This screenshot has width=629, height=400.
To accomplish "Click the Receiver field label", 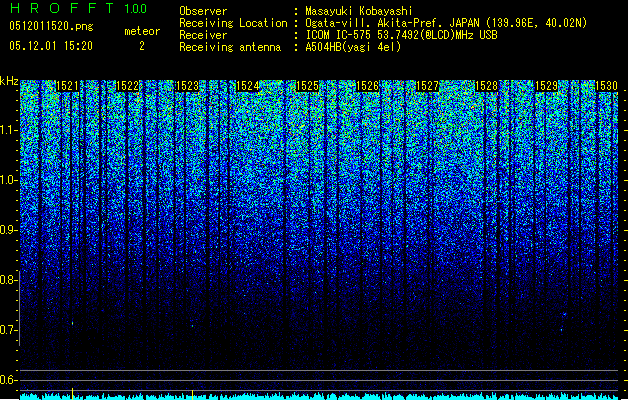I will [203, 35].
